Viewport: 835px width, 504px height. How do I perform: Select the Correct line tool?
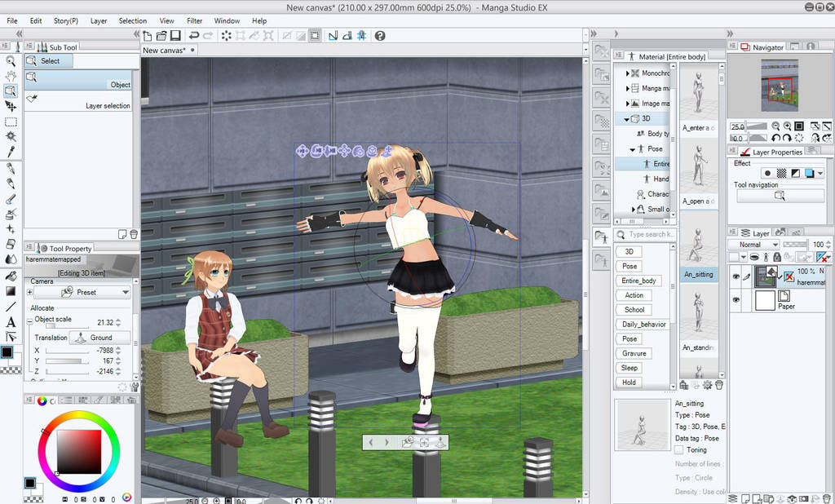10,337
